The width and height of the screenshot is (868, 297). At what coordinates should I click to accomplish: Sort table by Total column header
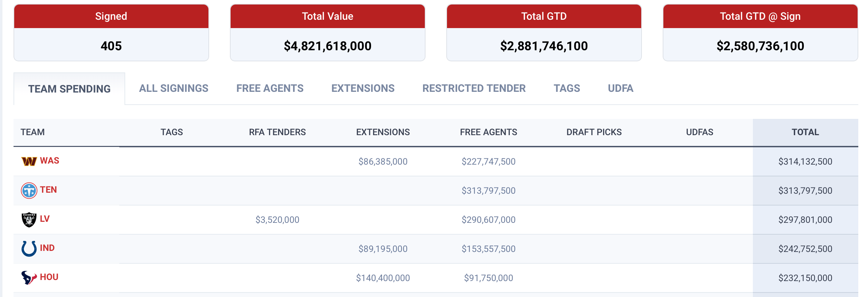[x=805, y=132]
